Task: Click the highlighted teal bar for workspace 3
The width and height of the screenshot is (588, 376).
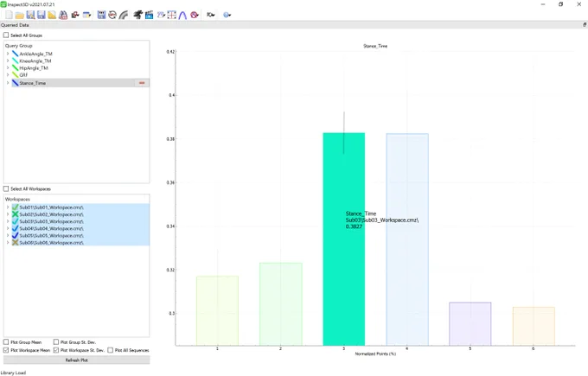Action: (344, 239)
